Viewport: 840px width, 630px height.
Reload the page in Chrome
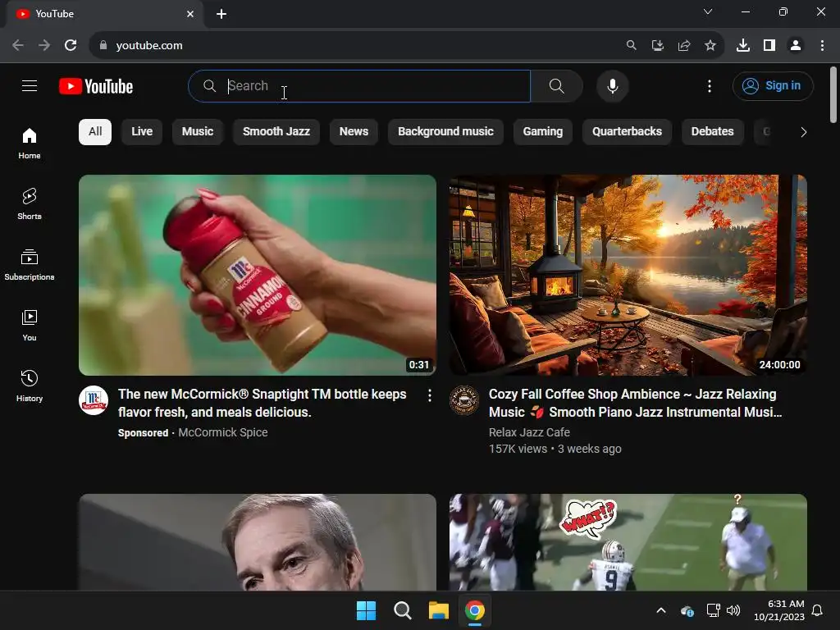click(x=71, y=46)
